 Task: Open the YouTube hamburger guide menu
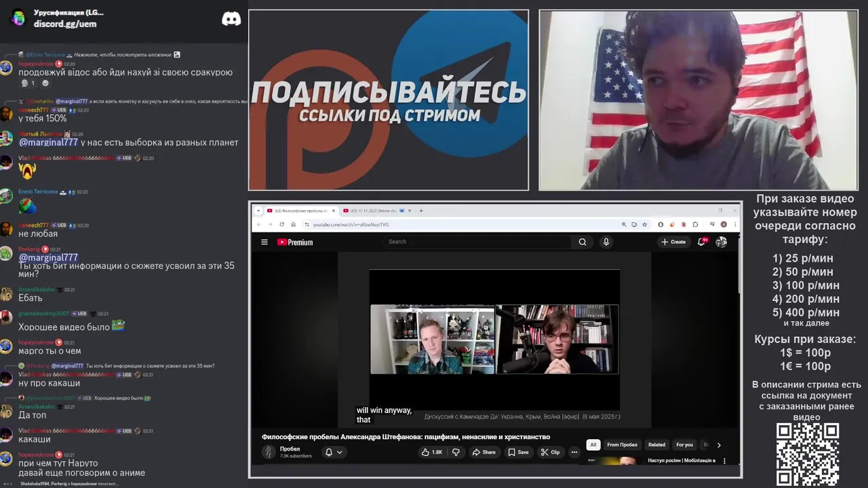click(264, 242)
